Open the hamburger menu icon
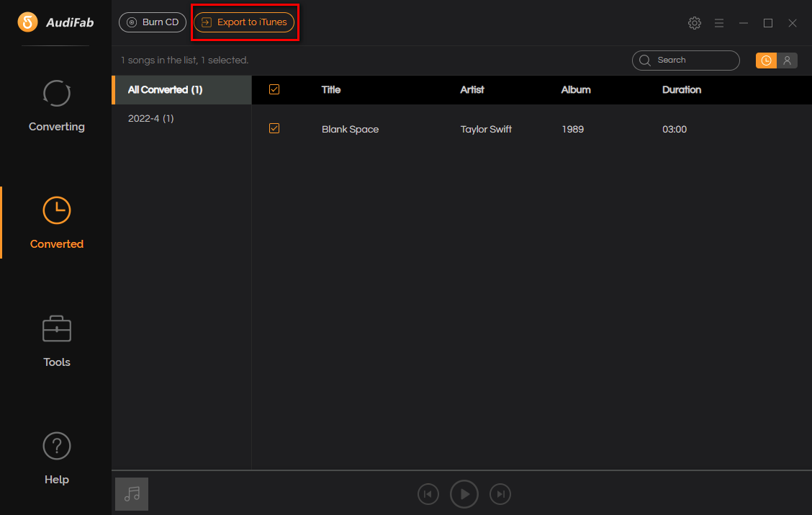 click(x=719, y=23)
